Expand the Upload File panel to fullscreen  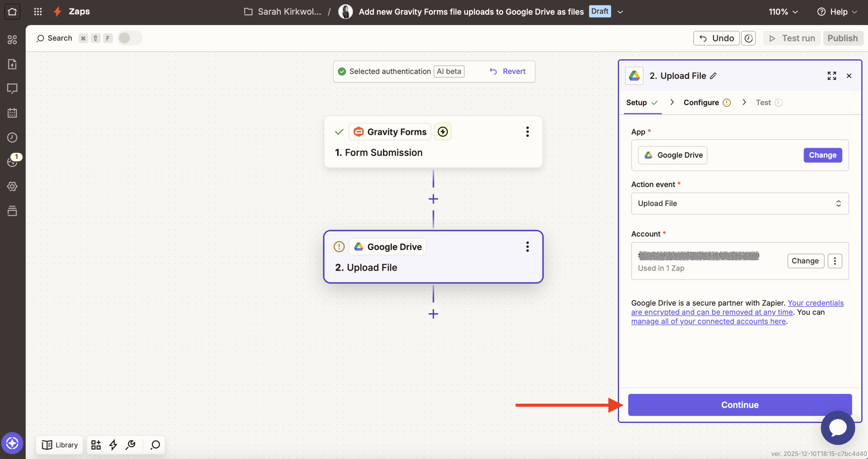point(831,76)
